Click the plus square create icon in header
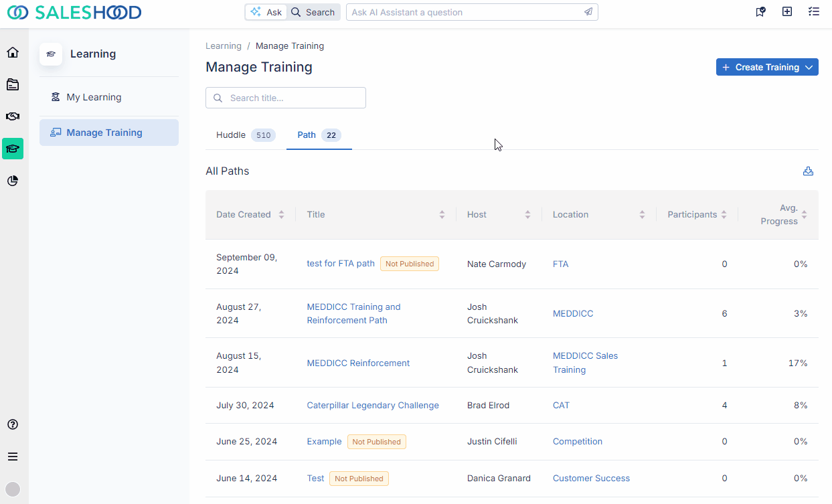 coord(787,11)
